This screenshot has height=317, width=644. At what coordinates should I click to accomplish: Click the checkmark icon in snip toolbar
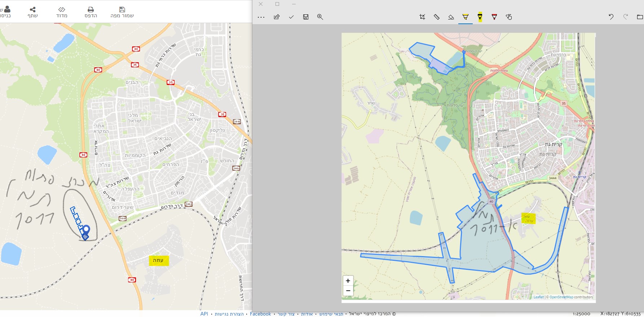pos(291,17)
